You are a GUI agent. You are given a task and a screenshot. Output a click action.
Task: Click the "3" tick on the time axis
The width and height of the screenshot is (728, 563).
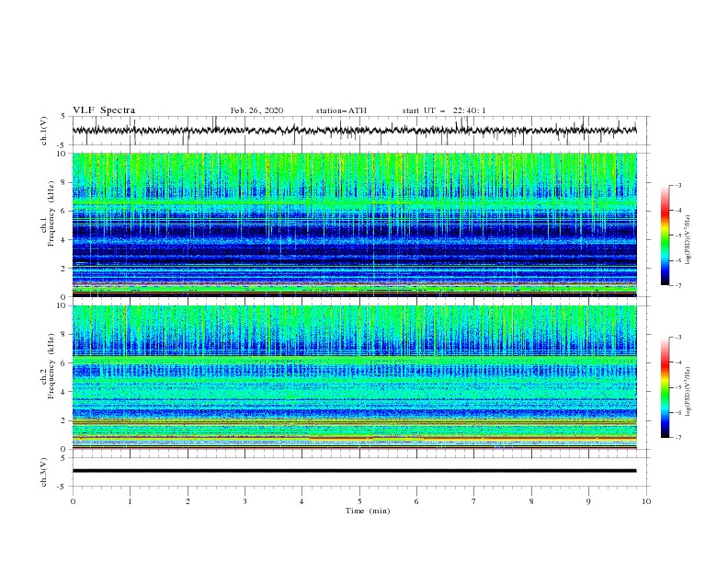[x=245, y=501]
